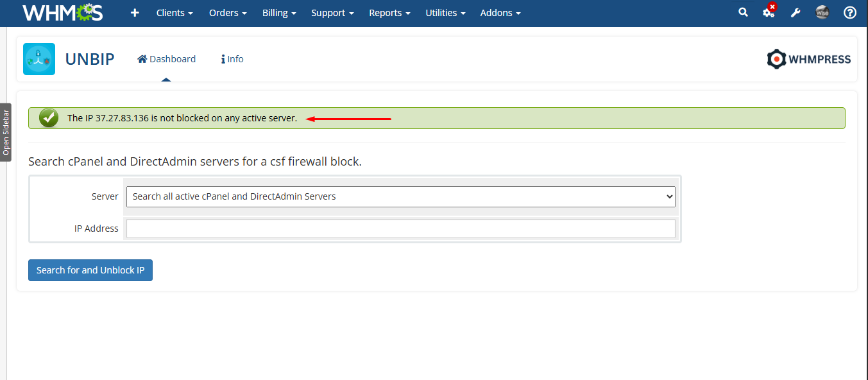
Task: Open the Billing dropdown menu
Action: click(279, 13)
